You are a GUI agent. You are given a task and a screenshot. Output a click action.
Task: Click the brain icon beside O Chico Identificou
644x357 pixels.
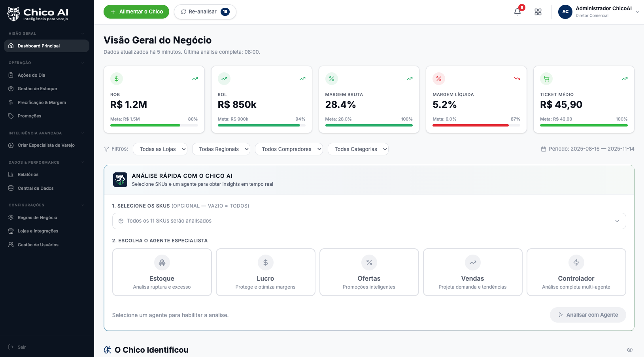[108, 350]
